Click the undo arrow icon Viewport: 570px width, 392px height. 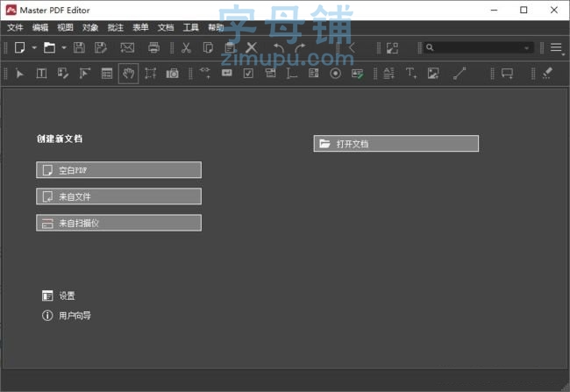[279, 47]
